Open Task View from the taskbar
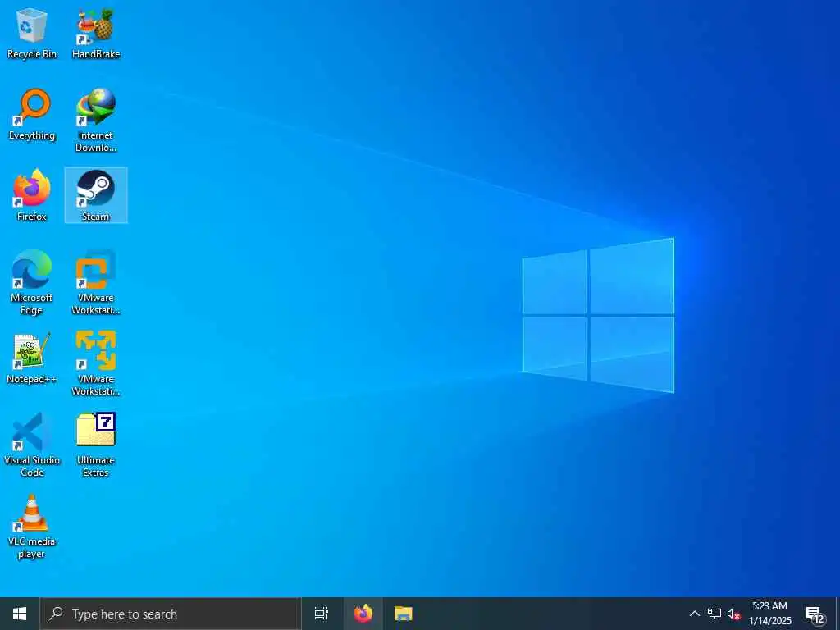This screenshot has height=630, width=840. [x=322, y=614]
